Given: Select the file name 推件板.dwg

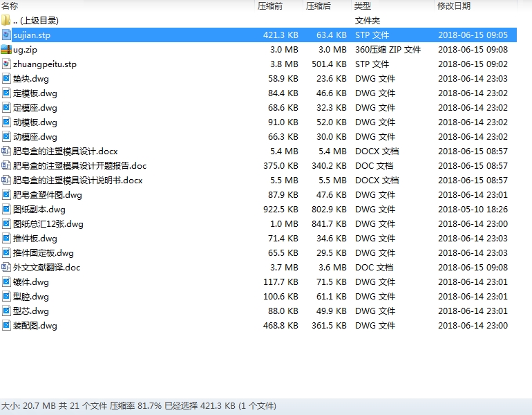Looking at the screenshot, I should coord(35,239).
